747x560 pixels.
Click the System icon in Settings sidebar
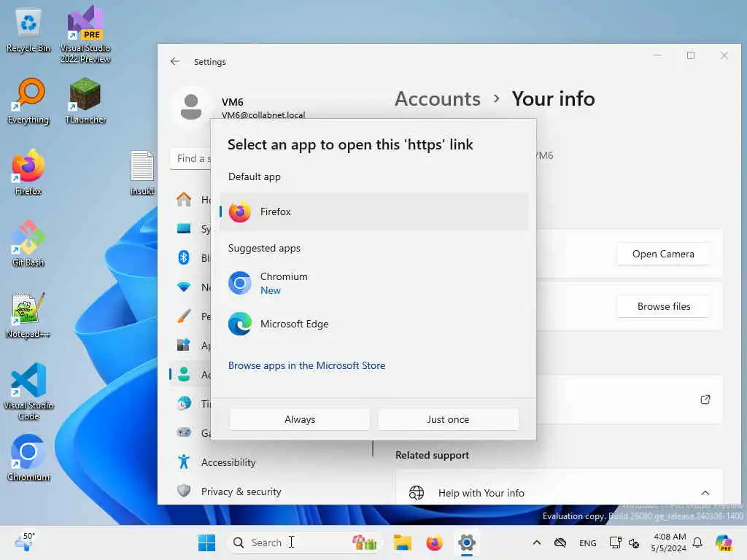tap(184, 228)
